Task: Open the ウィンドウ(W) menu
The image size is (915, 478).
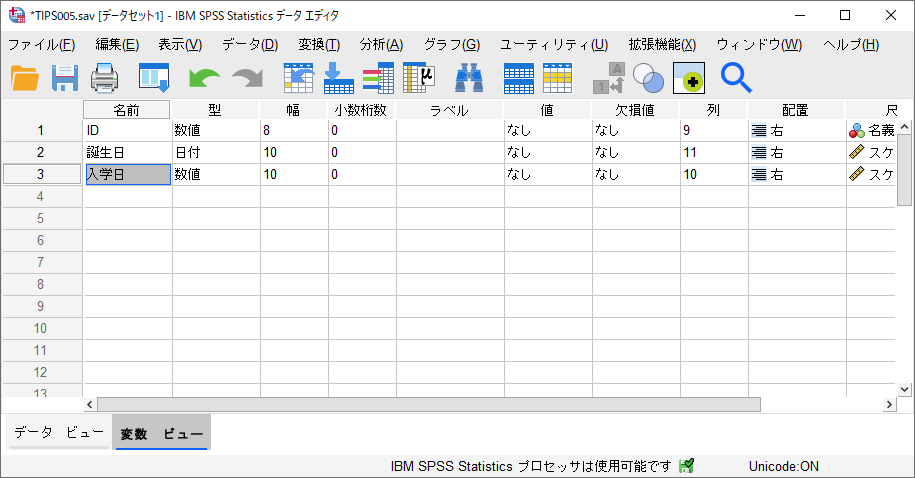Action: pyautogui.click(x=759, y=45)
